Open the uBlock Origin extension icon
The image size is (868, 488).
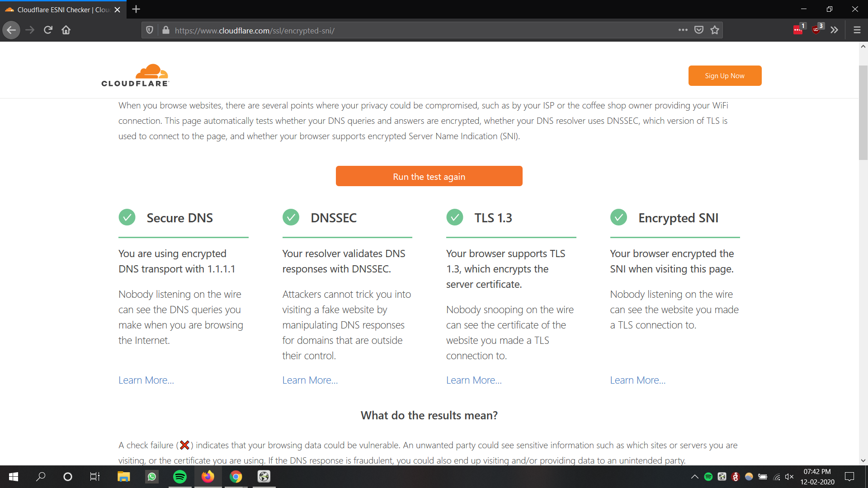(x=816, y=30)
